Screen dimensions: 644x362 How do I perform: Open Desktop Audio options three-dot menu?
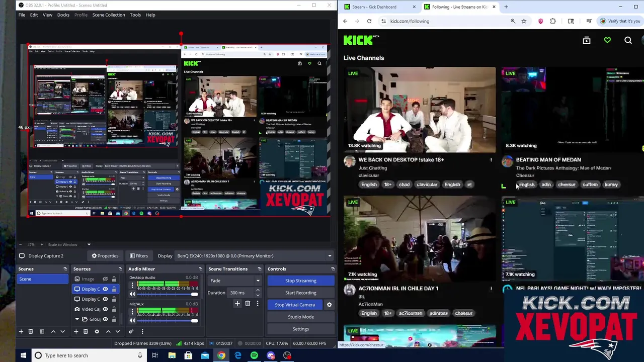pyautogui.click(x=132, y=286)
